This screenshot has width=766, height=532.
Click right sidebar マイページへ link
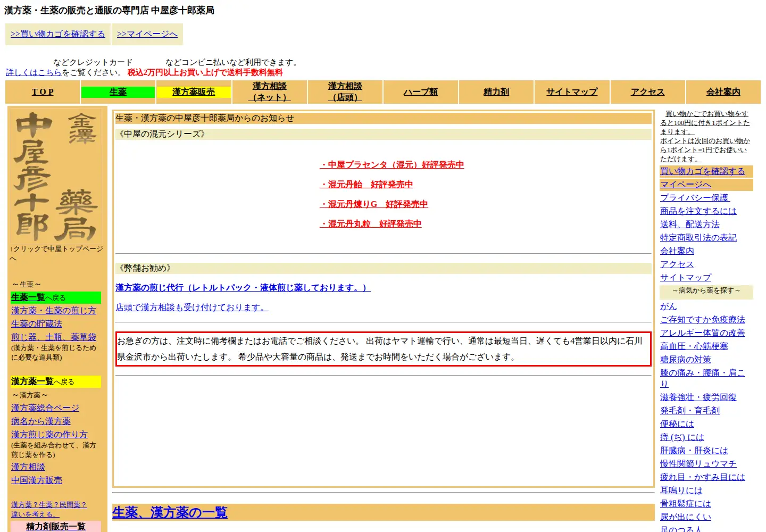pos(686,185)
